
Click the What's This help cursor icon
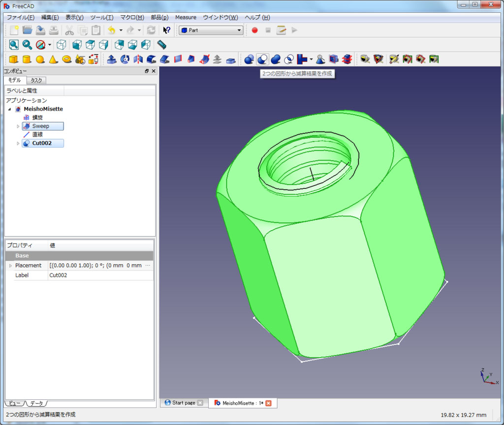tap(166, 30)
